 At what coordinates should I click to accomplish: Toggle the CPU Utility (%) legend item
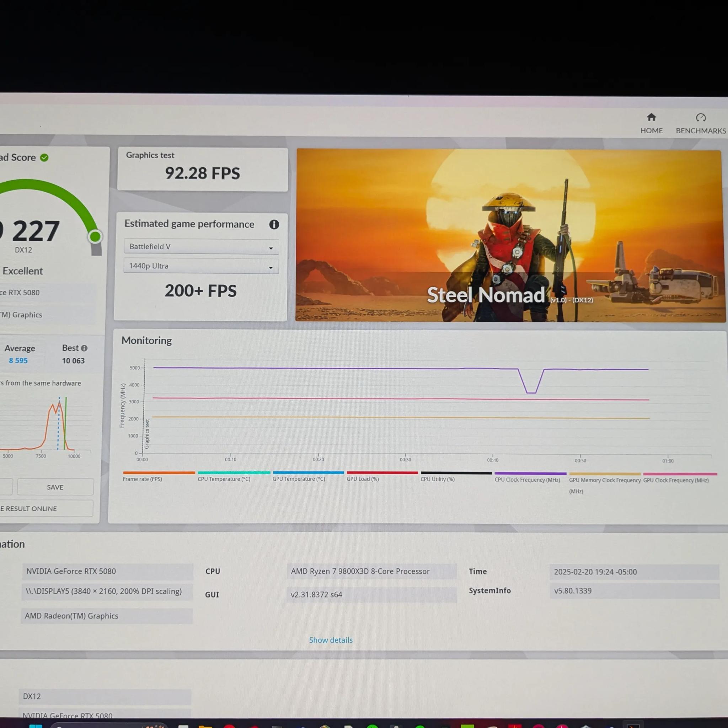(x=456, y=477)
